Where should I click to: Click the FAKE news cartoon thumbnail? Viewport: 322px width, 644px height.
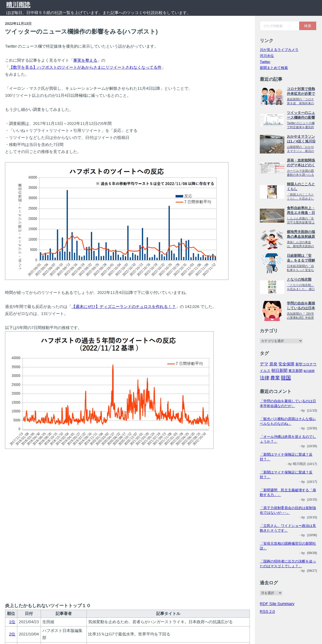coord(272,239)
